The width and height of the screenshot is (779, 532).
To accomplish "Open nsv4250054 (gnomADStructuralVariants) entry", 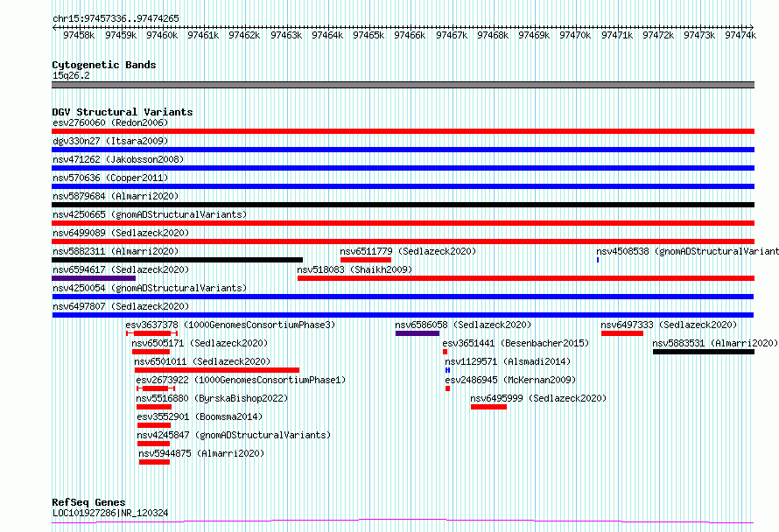I will [x=150, y=288].
